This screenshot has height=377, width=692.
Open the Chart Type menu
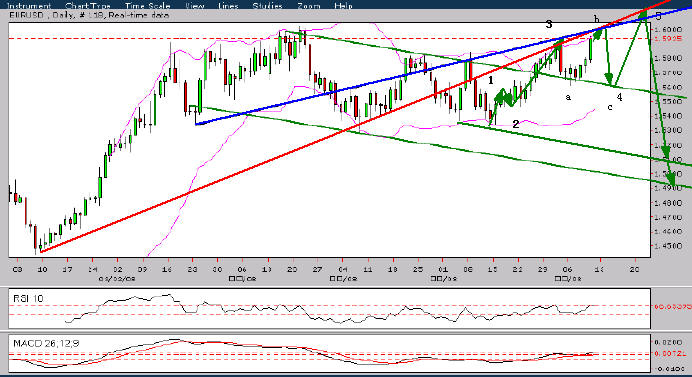point(87,6)
